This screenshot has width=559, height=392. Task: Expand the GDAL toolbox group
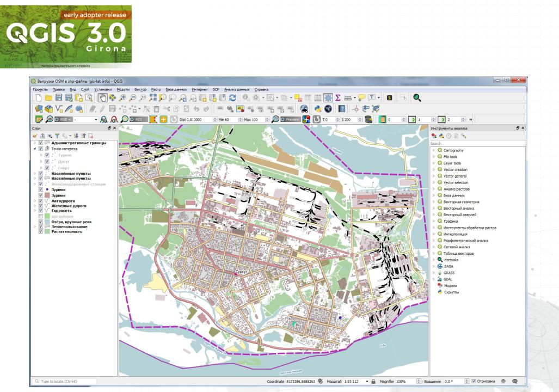point(434,279)
